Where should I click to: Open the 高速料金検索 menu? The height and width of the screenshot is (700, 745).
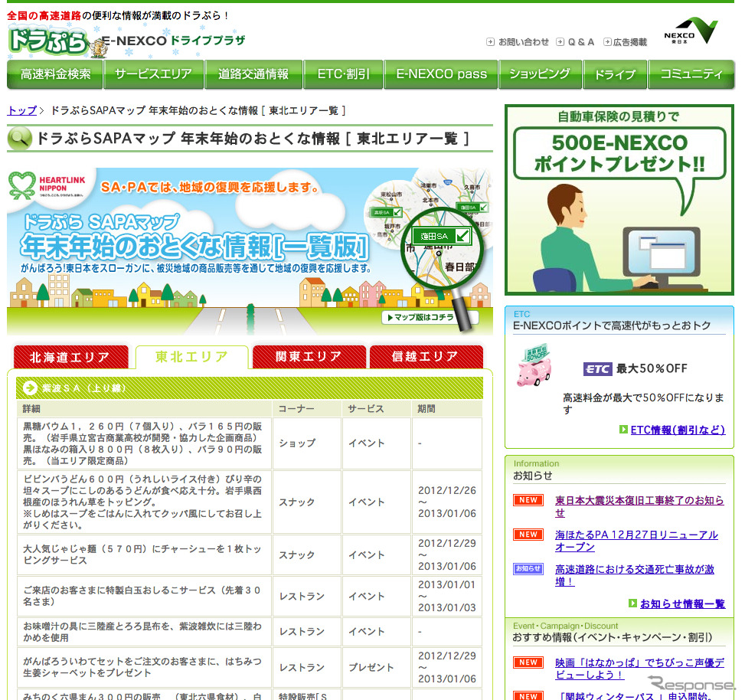(x=55, y=74)
